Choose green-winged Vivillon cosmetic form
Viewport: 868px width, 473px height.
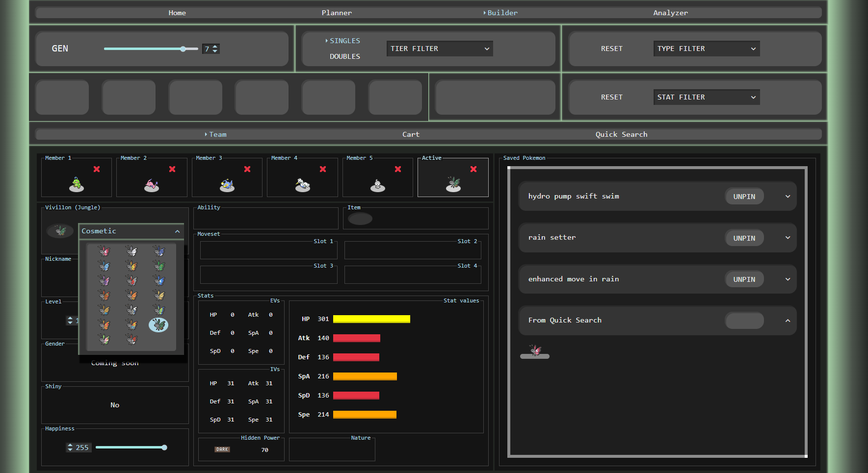tap(159, 266)
